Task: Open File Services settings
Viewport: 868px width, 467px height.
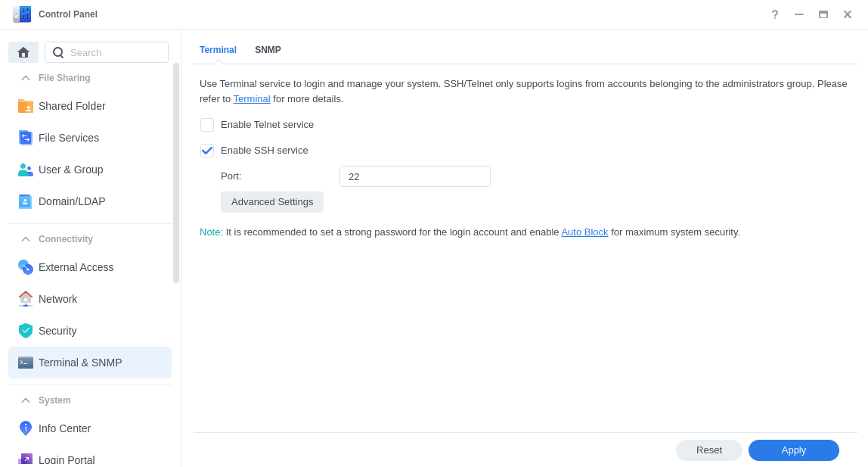Action: (69, 138)
